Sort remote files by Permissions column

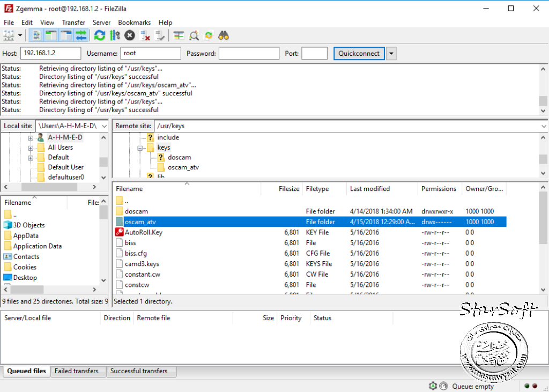coord(440,189)
